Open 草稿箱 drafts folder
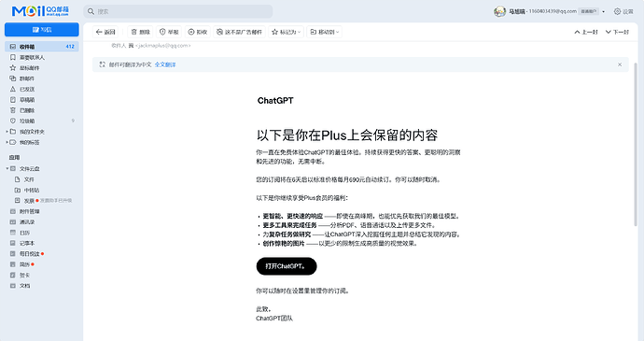The width and height of the screenshot is (644, 341). [x=27, y=100]
